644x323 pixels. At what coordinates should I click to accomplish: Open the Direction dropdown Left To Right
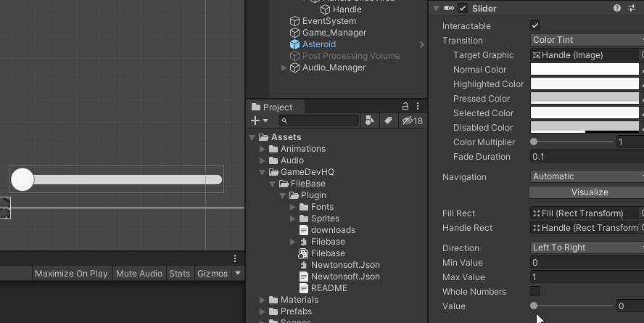click(x=587, y=248)
